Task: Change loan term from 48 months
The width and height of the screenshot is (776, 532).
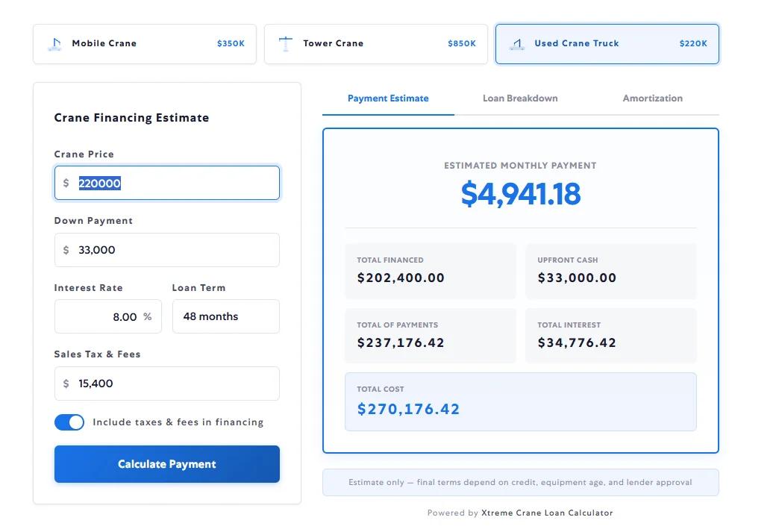Action: [x=225, y=316]
